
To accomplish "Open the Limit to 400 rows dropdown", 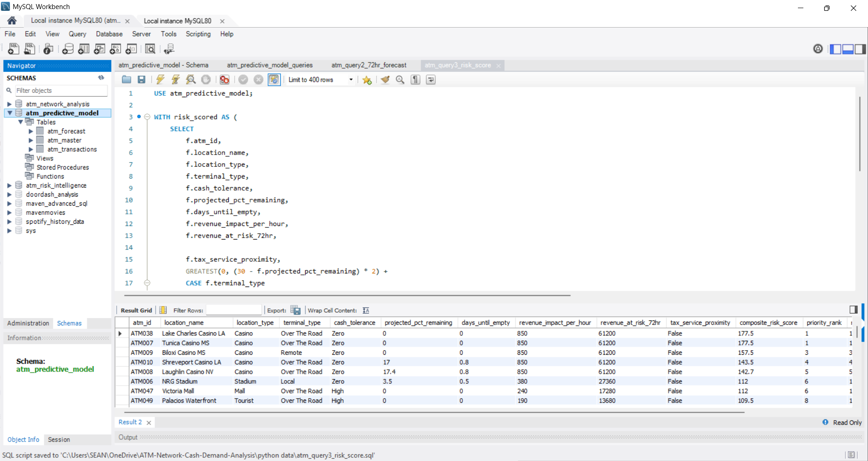I will click(x=321, y=80).
